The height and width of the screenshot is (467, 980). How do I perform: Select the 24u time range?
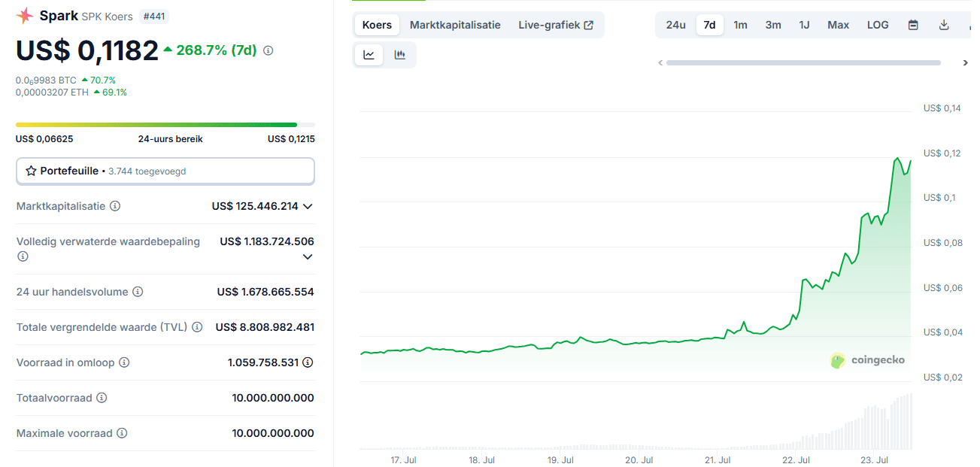[675, 25]
